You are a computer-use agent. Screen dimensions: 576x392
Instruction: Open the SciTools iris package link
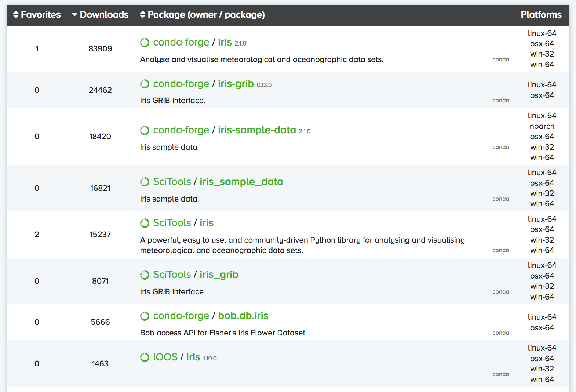pos(207,223)
